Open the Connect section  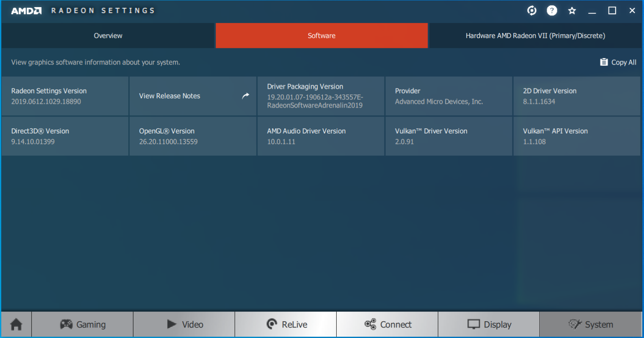tap(387, 324)
